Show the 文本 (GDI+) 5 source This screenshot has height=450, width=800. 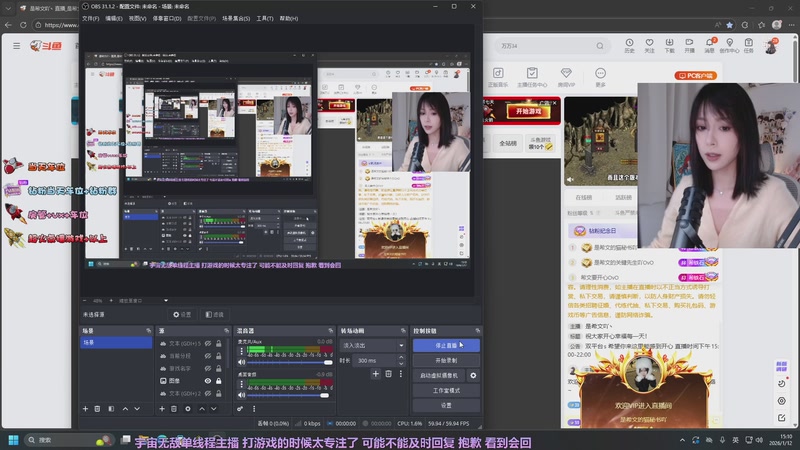pos(208,343)
